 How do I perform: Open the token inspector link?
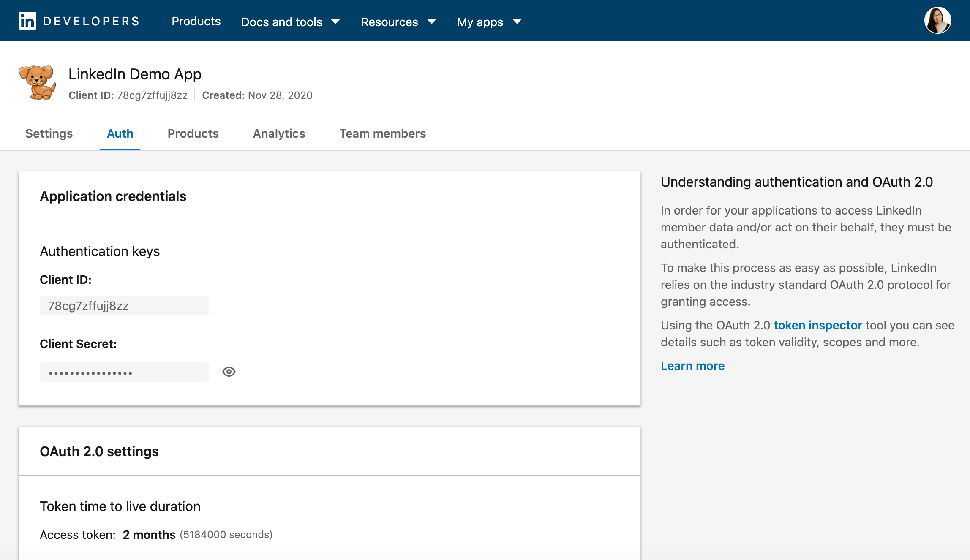pos(818,325)
